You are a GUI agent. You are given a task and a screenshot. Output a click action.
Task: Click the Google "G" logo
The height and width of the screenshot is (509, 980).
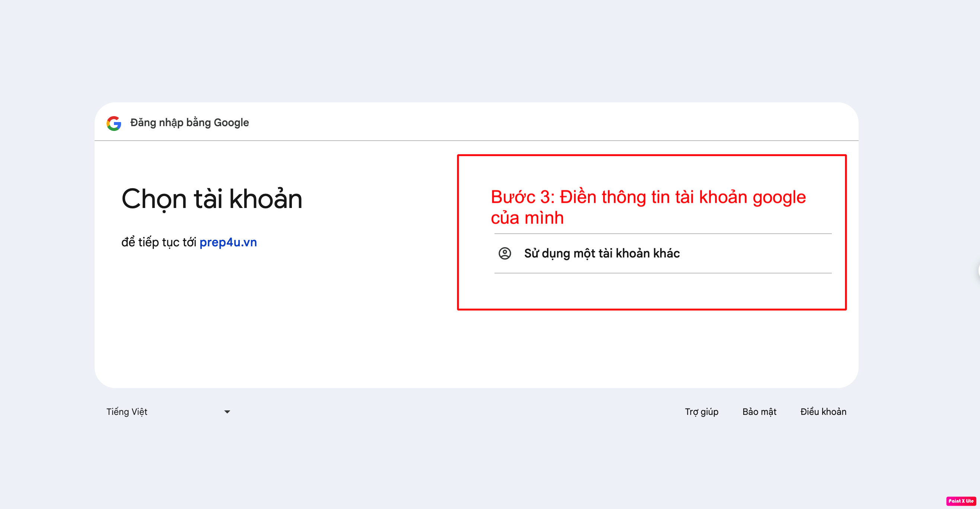click(x=114, y=123)
